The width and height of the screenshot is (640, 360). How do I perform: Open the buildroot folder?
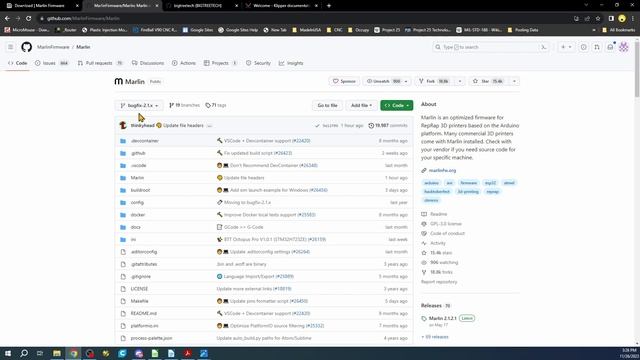pyautogui.click(x=140, y=190)
